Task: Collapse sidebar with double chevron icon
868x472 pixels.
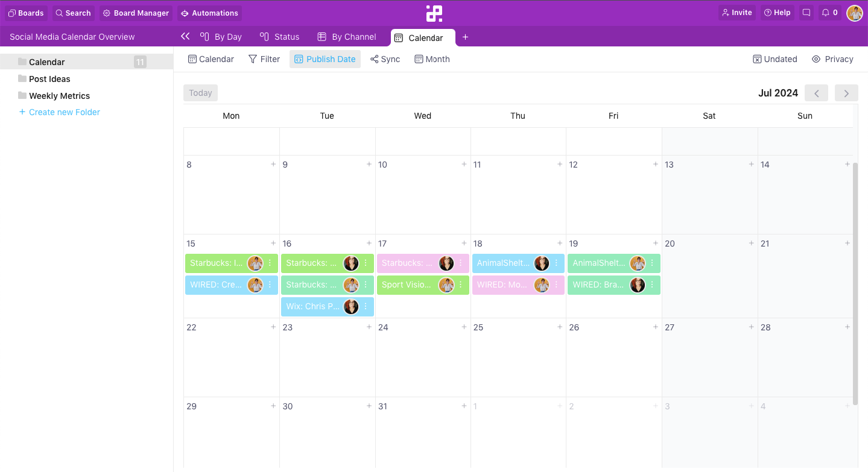Action: (185, 37)
